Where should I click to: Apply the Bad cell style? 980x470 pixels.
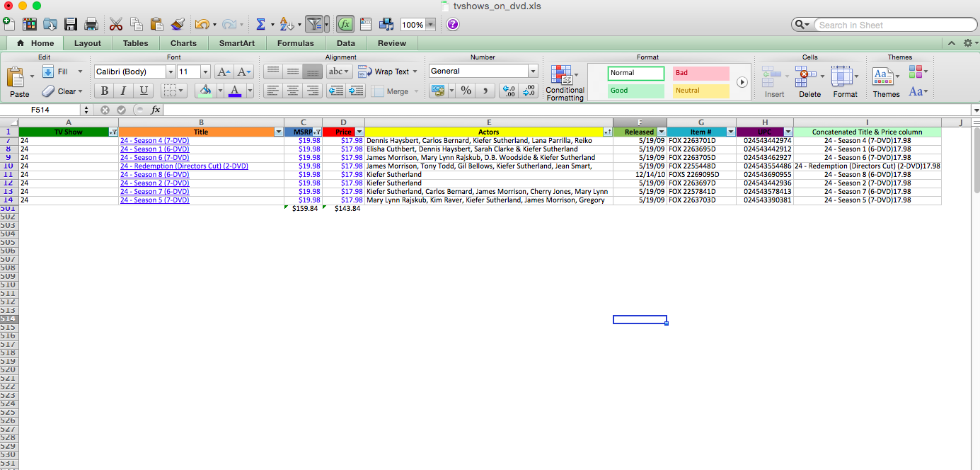click(x=701, y=73)
